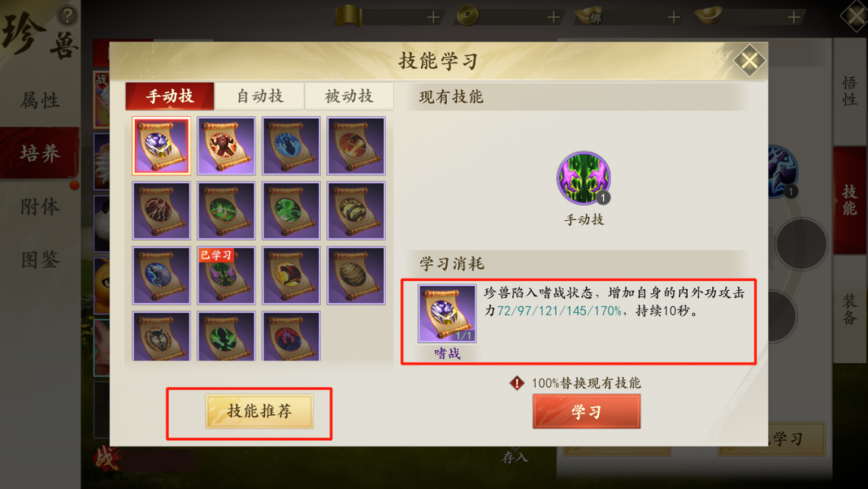This screenshot has height=489, width=868.
Task: Select the 悟性 tab on the right
Action: [x=850, y=92]
